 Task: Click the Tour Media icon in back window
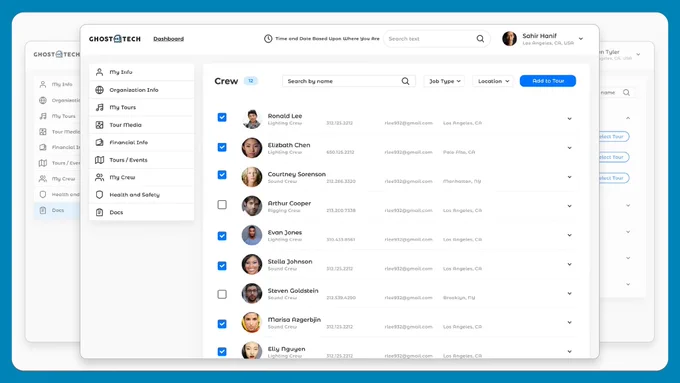(x=42, y=131)
